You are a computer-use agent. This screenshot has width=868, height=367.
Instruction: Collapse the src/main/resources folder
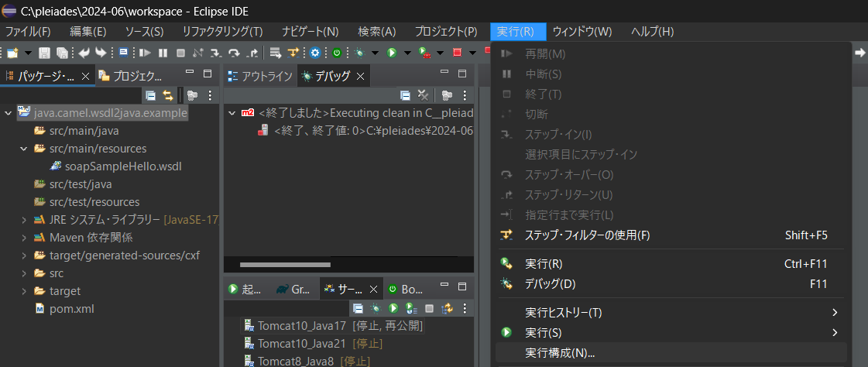point(24,149)
